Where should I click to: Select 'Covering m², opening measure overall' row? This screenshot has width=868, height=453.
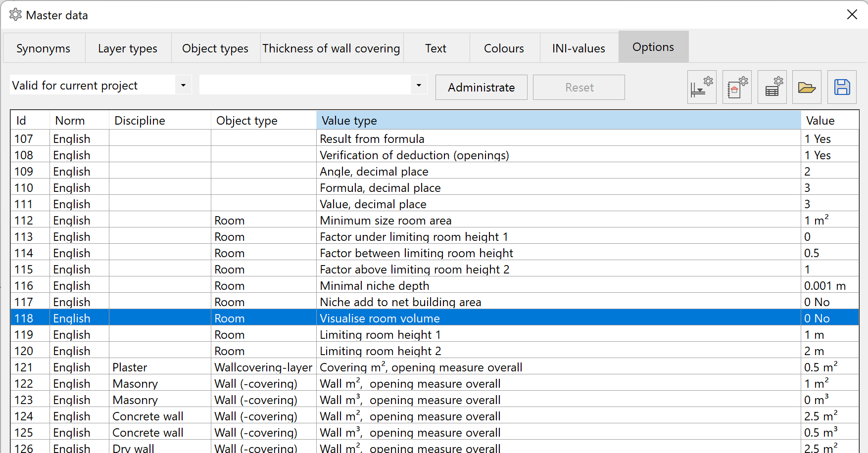pos(434,367)
